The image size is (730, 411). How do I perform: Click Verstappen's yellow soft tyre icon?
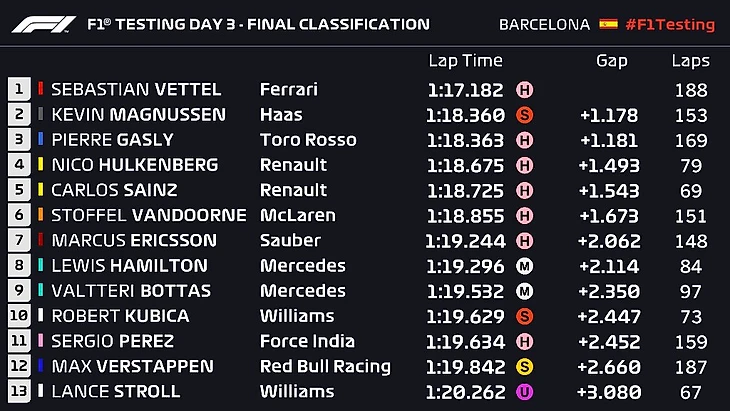524,366
